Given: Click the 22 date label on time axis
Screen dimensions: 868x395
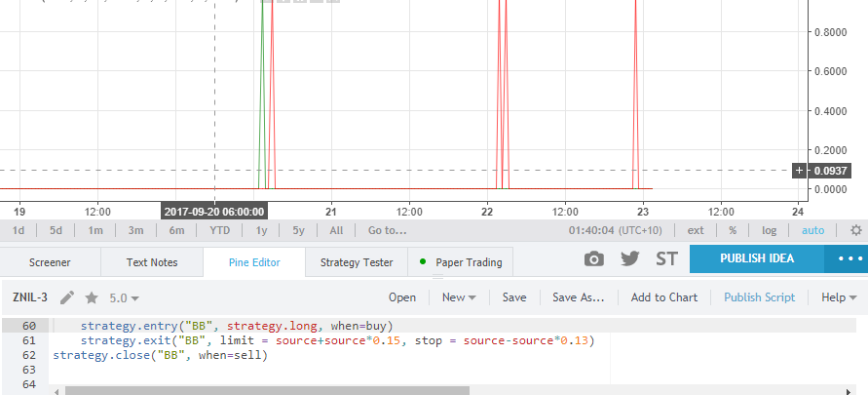Looking at the screenshot, I should point(487,212).
